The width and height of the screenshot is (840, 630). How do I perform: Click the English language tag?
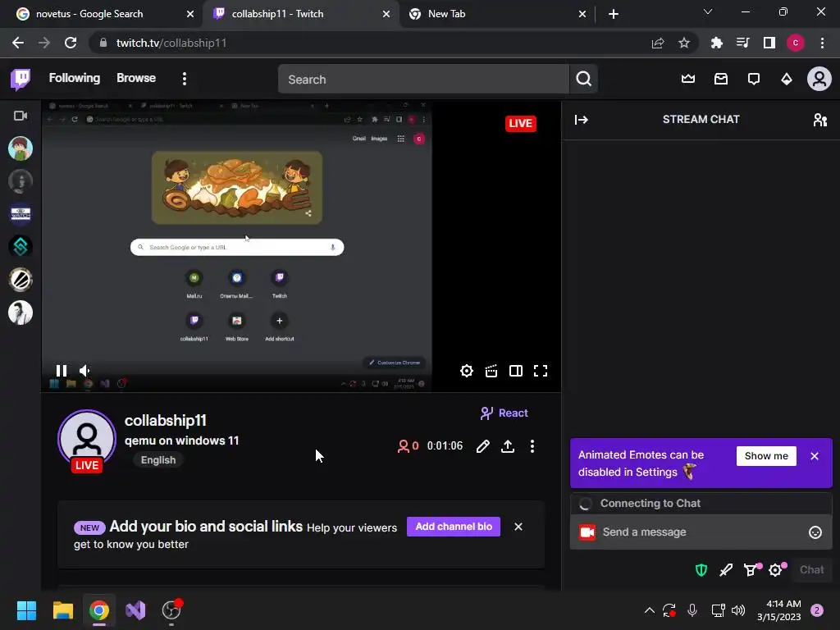[x=158, y=460]
